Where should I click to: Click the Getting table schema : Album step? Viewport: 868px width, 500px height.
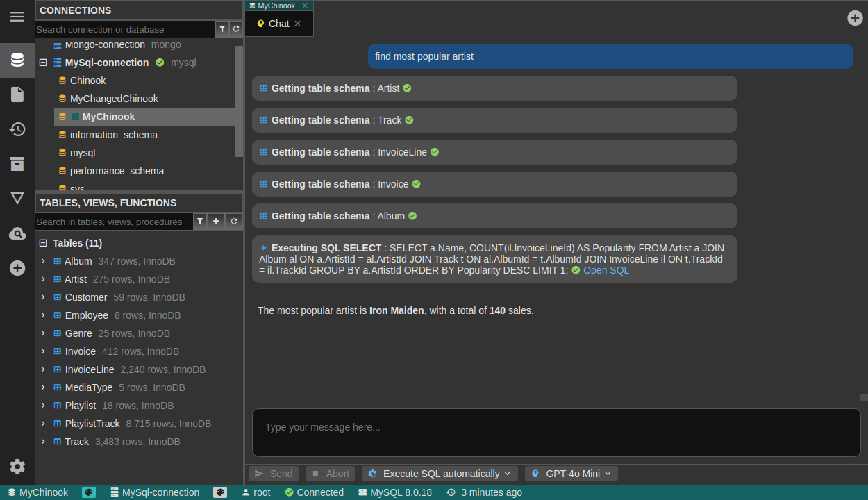[x=494, y=216]
